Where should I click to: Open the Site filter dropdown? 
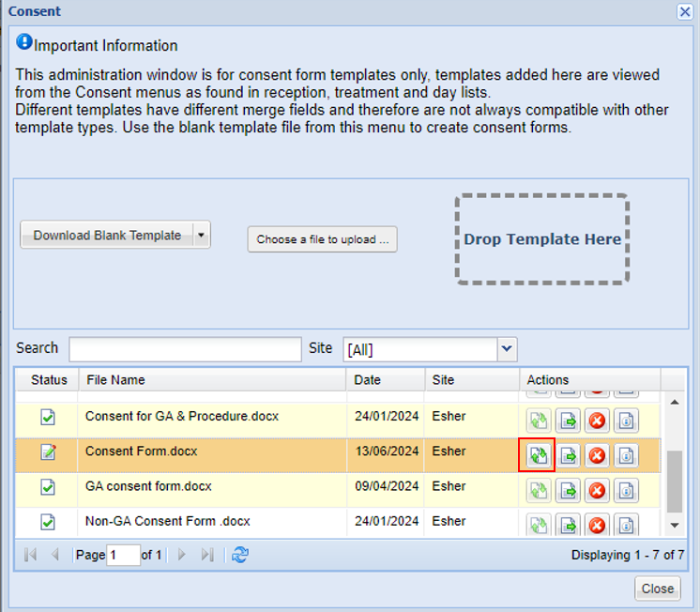coord(507,349)
